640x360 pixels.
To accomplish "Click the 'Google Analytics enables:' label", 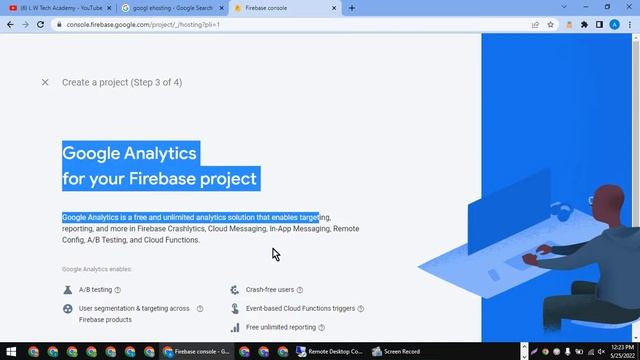I will point(97,269).
